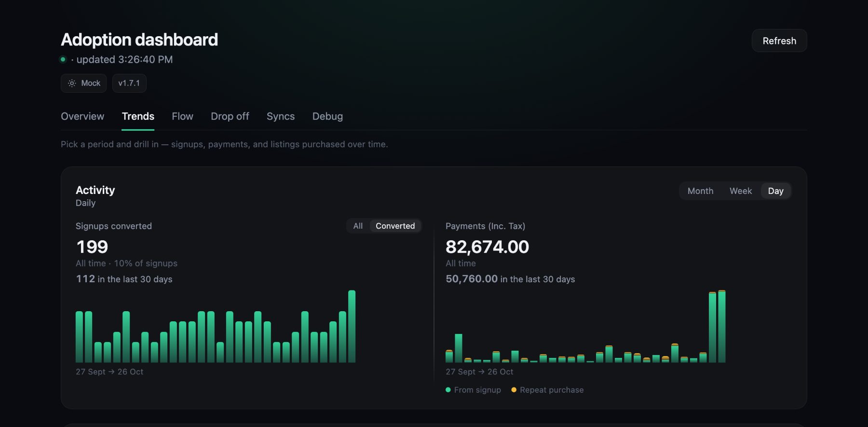The height and width of the screenshot is (427, 868).
Task: Select the Converted signups filter
Action: tap(395, 226)
